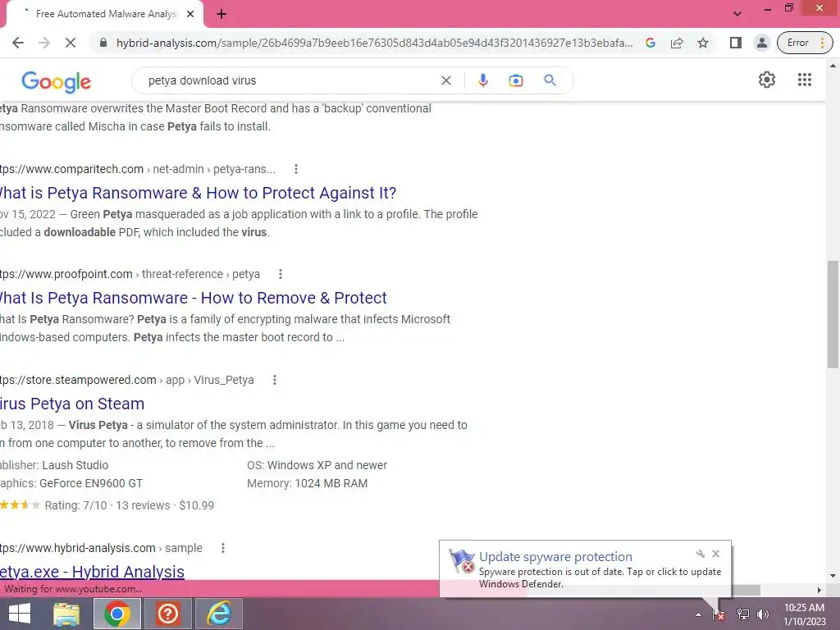This screenshot has height=630, width=840.
Task: Open 'Petya.exe - Hybrid Analysis' link
Action: click(92, 572)
